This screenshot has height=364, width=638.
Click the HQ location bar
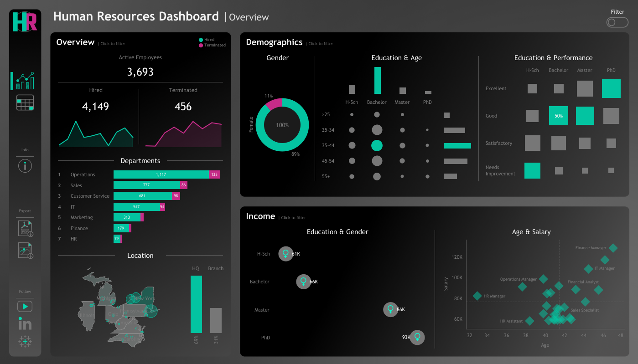(x=196, y=304)
